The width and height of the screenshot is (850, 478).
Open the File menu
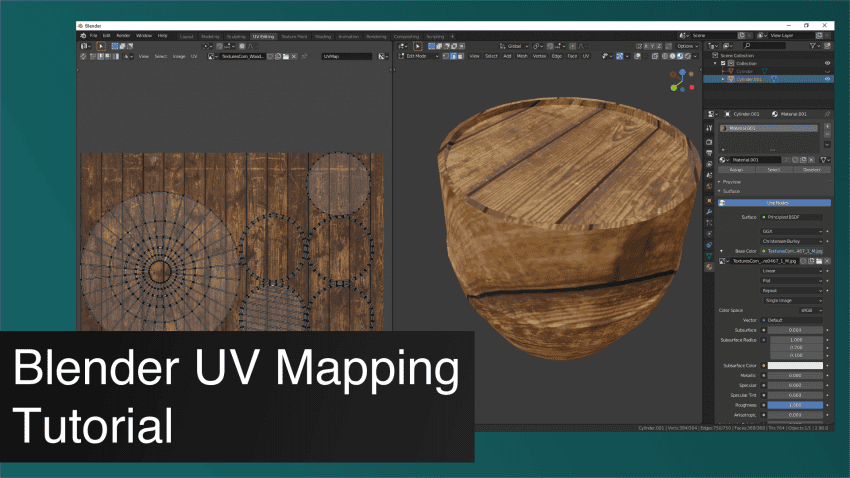pyautogui.click(x=93, y=36)
